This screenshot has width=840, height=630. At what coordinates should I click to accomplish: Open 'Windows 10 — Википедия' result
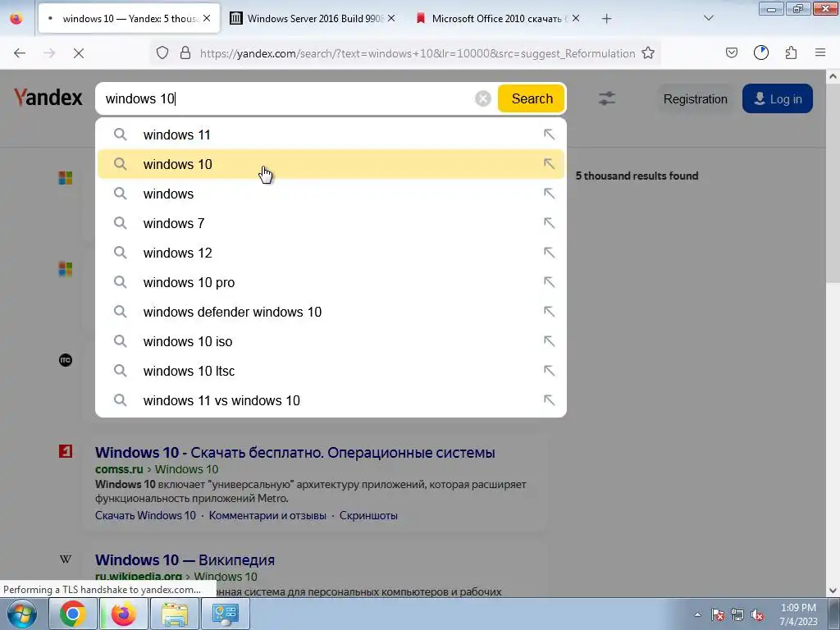click(x=185, y=559)
